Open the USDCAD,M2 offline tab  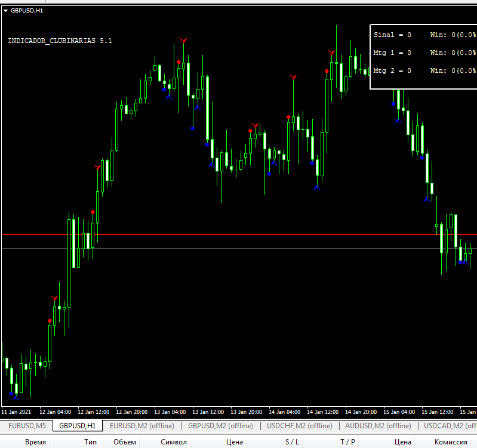[450, 425]
